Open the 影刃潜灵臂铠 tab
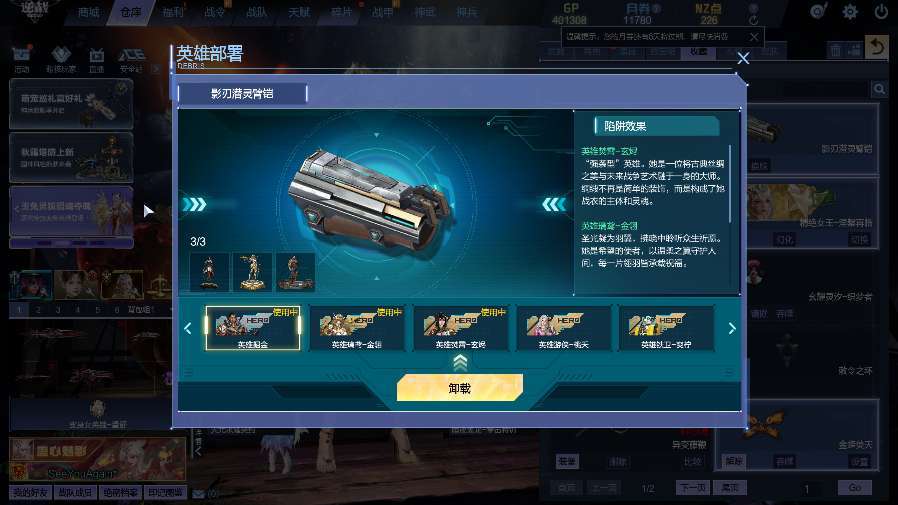 pos(242,94)
